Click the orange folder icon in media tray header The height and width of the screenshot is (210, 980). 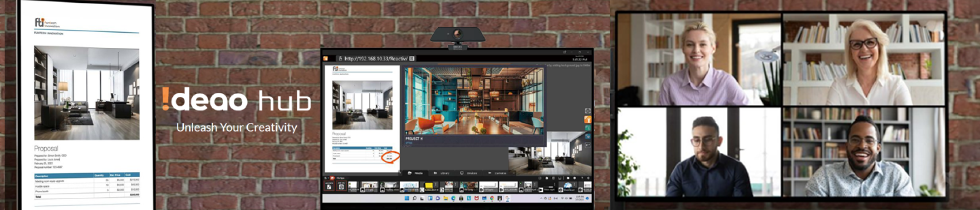click(x=332, y=178)
